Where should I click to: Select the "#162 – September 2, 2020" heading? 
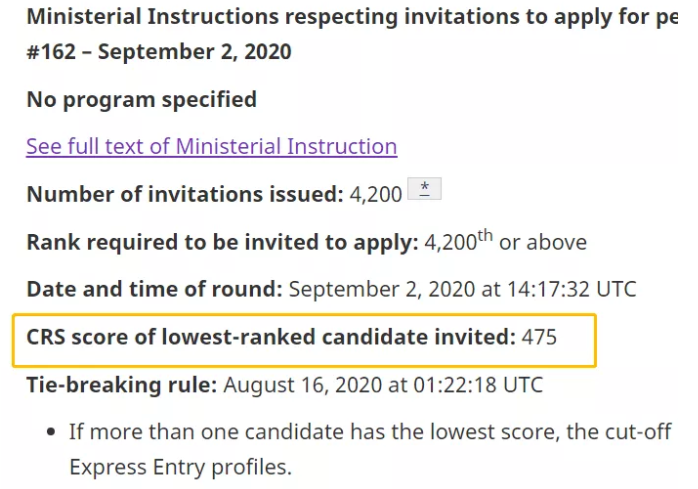tap(159, 51)
